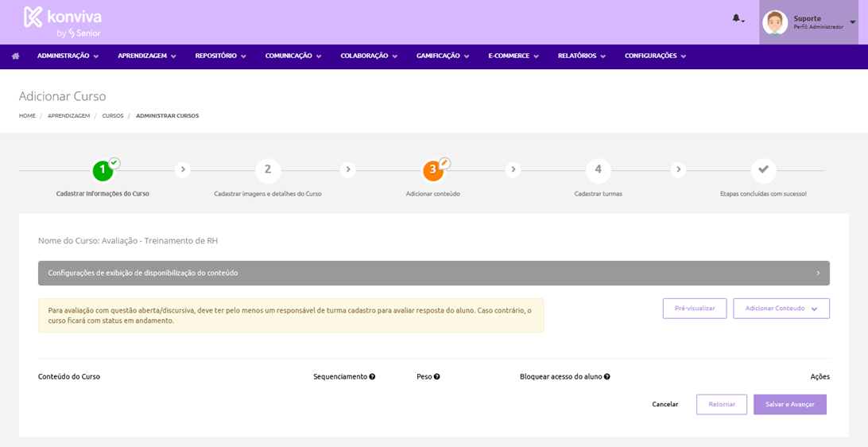Click the Cursos breadcrumb link

click(x=113, y=116)
